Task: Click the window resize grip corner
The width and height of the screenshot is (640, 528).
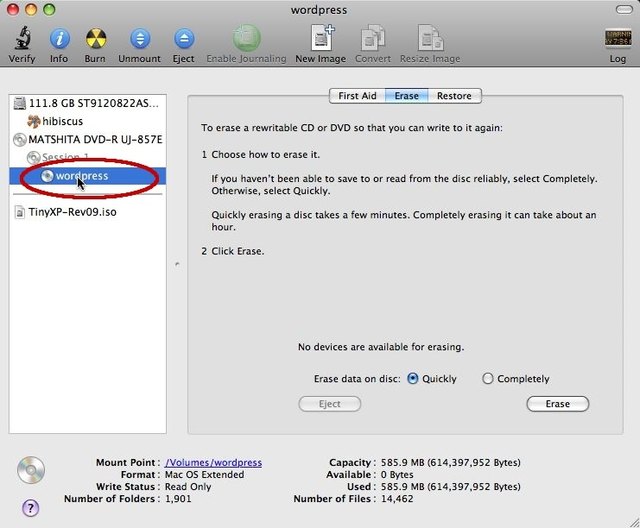Action: pos(634,522)
